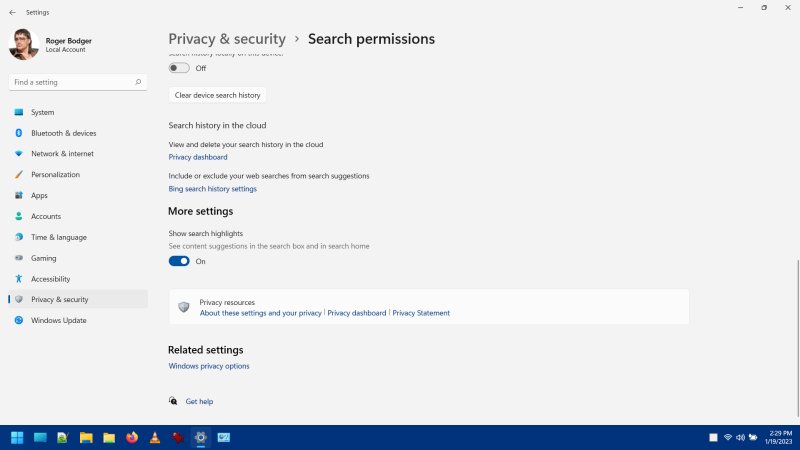Viewport: 800px width, 450px height.
Task: Open System settings from the sidebar
Action: (x=42, y=112)
